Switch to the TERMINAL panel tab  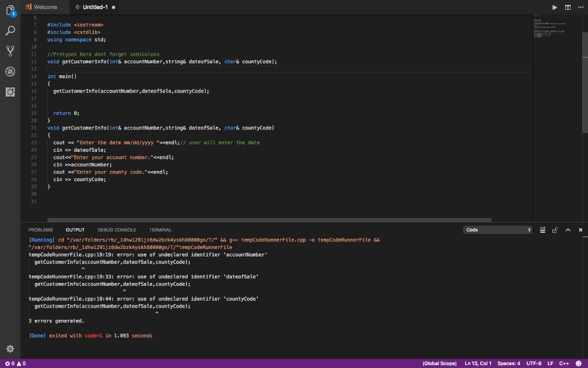point(160,230)
